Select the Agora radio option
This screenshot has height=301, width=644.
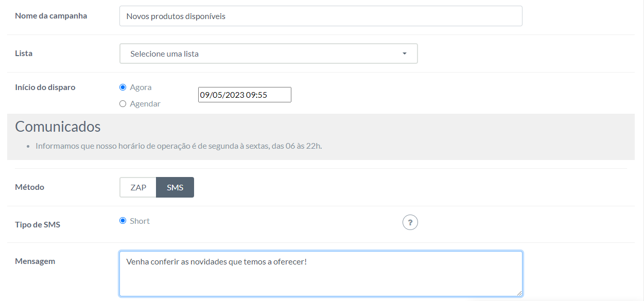click(123, 87)
